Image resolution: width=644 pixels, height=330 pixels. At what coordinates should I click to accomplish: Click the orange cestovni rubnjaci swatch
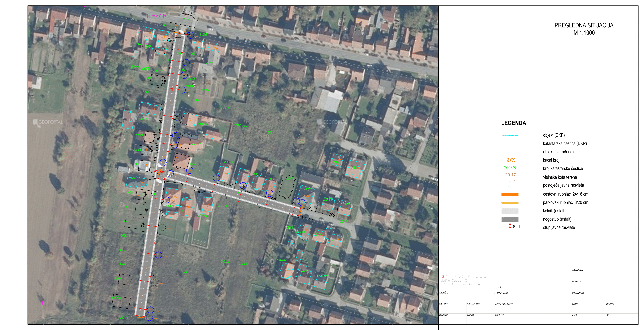click(x=510, y=194)
